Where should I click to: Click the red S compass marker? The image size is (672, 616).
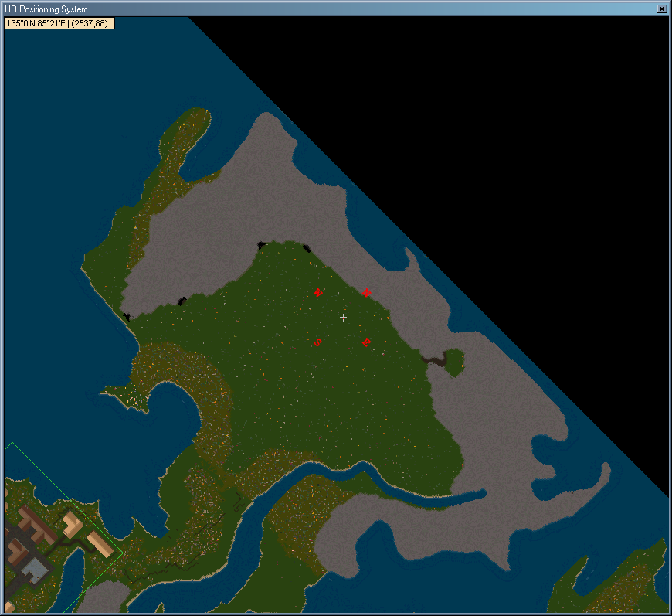(x=317, y=342)
